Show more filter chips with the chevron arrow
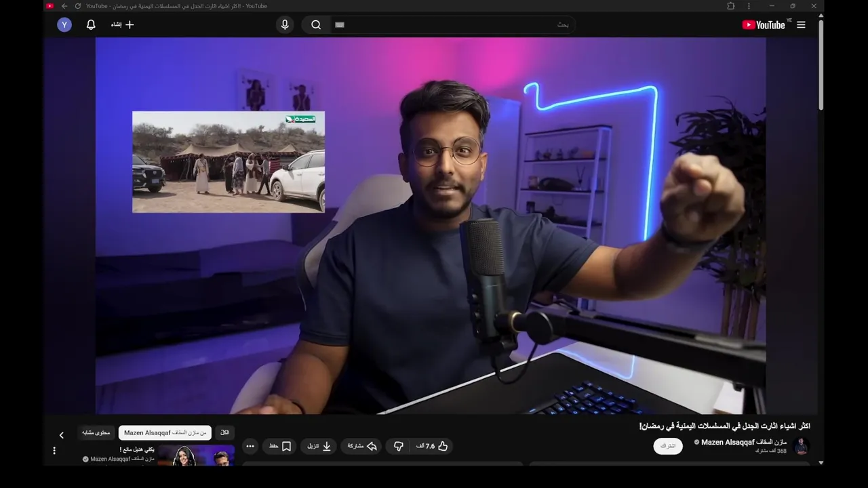 [x=61, y=435]
